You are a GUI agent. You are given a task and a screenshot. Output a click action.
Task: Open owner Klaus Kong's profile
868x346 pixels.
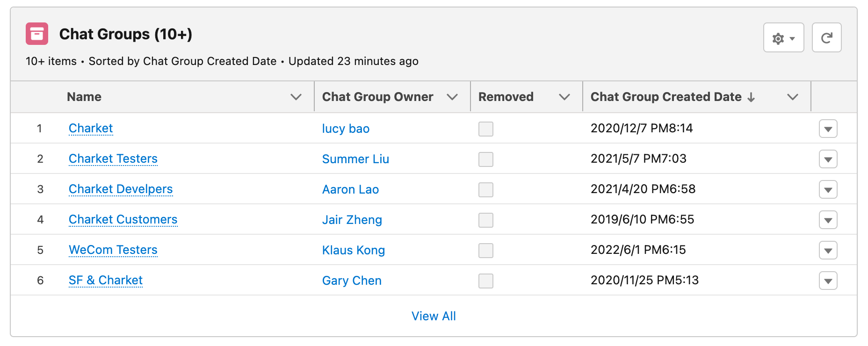pos(354,250)
